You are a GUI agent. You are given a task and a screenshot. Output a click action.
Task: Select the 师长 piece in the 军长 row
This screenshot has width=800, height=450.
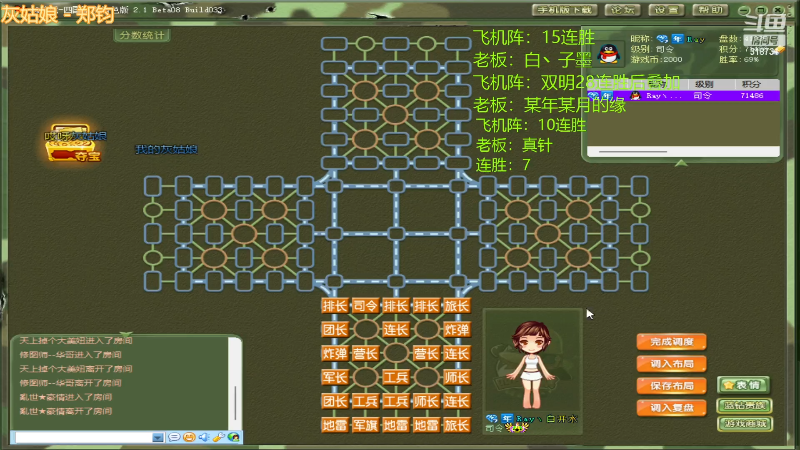click(457, 377)
